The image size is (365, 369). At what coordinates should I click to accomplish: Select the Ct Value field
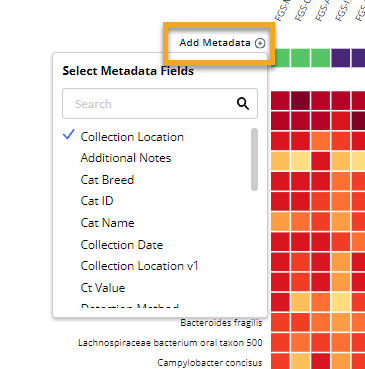click(x=103, y=288)
